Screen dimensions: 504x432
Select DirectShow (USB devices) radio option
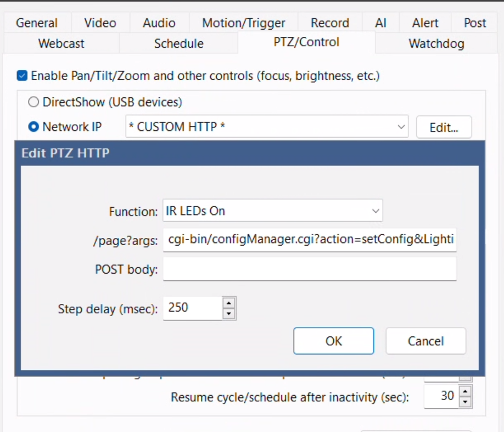[33, 102]
